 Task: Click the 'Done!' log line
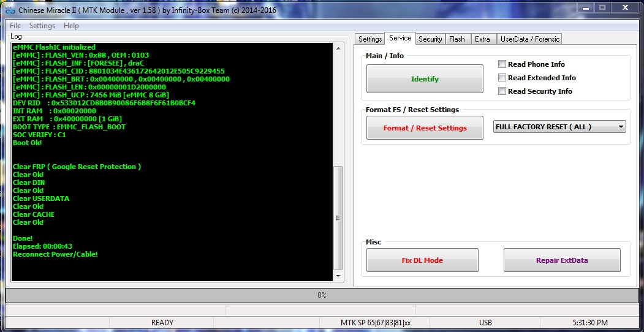(x=23, y=238)
